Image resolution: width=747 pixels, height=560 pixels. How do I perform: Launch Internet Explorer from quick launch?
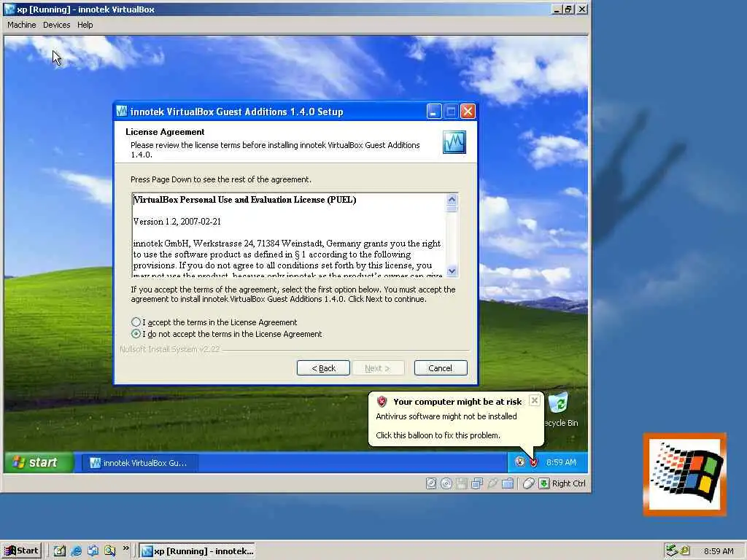pyautogui.click(x=76, y=551)
